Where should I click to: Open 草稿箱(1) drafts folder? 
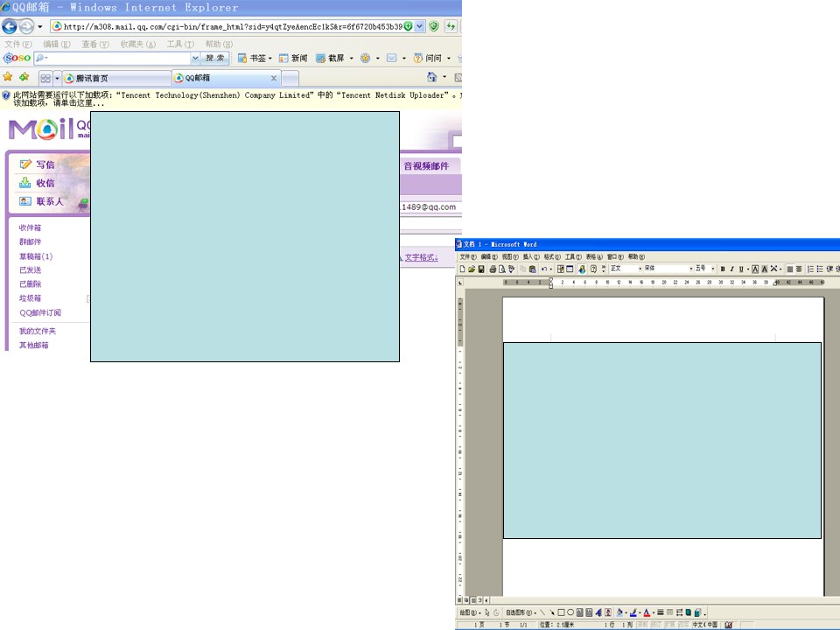pos(36,256)
